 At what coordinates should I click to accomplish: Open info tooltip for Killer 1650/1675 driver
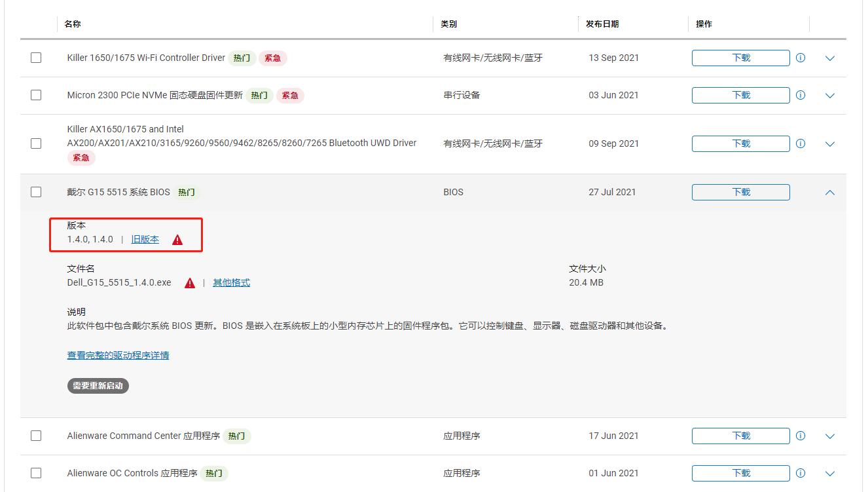coord(800,58)
